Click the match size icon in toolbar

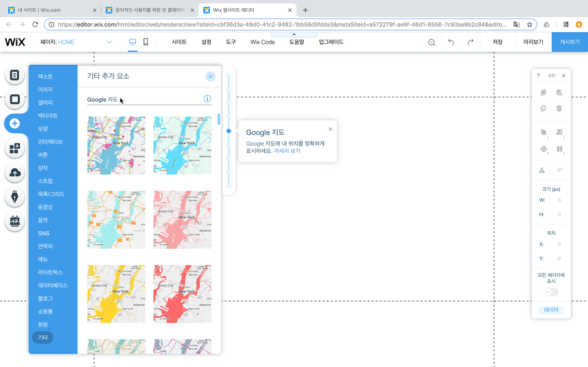[x=559, y=149]
